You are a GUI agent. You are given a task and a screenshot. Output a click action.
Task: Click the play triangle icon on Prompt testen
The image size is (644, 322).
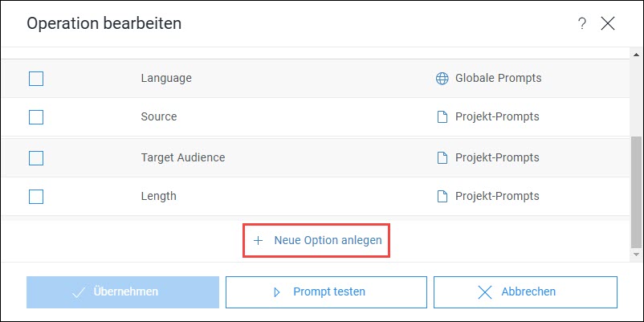tap(277, 292)
